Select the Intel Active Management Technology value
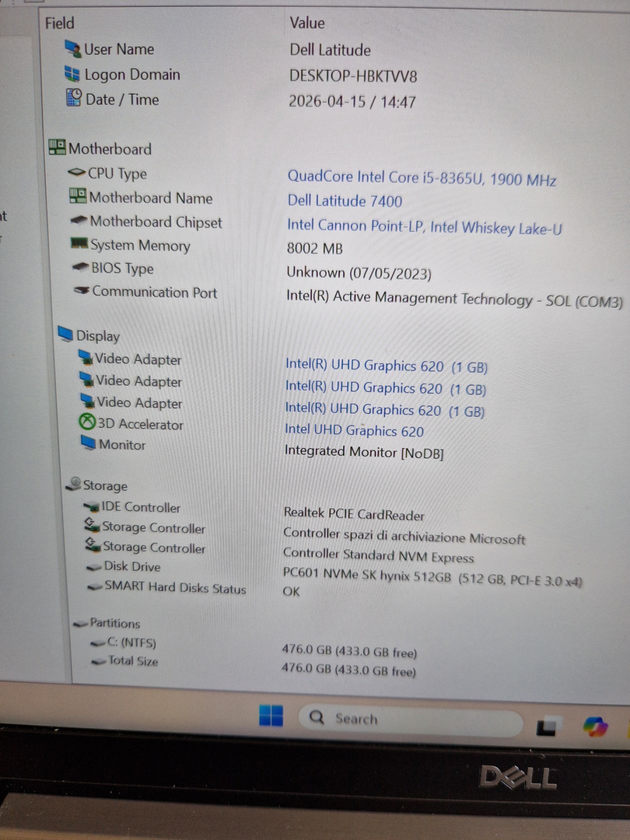The image size is (630, 840). 454,299
